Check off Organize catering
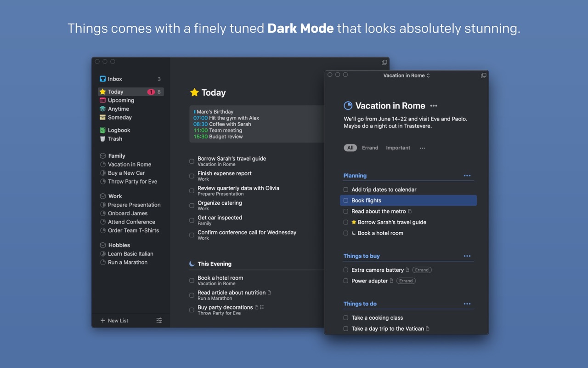 point(192,206)
